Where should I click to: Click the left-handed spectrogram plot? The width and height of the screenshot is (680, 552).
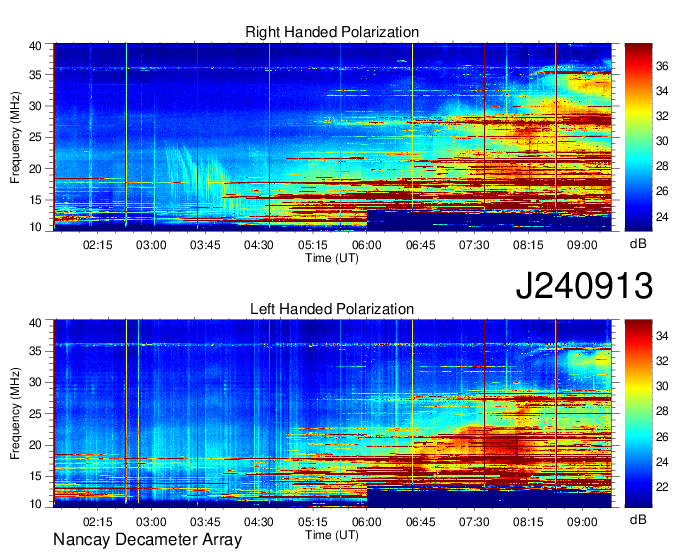click(333, 413)
